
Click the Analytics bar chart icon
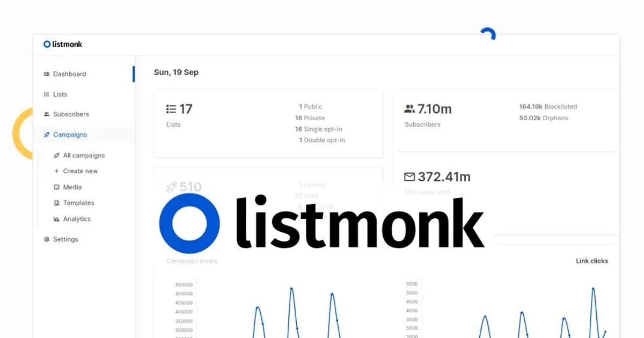[57, 219]
